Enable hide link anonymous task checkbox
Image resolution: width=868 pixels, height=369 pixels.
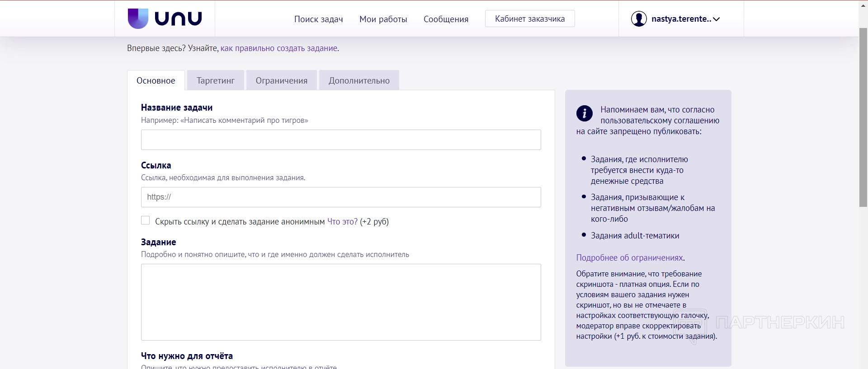point(146,220)
